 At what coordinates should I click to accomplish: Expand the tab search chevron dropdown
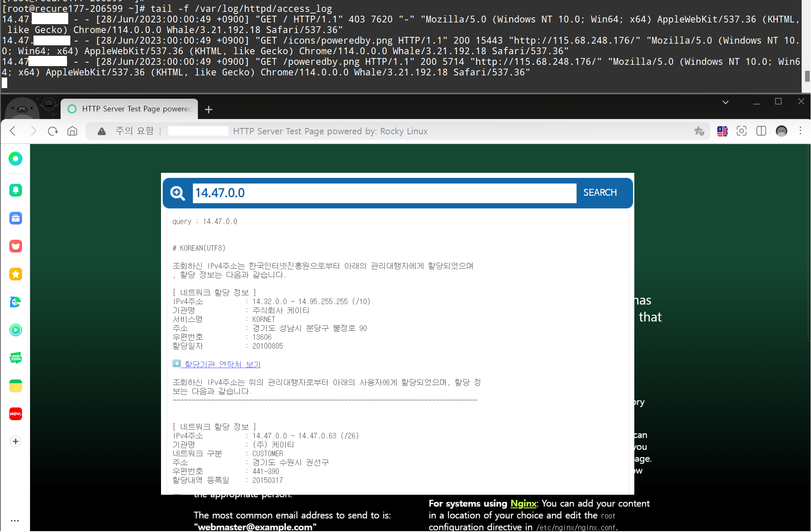pyautogui.click(x=725, y=102)
